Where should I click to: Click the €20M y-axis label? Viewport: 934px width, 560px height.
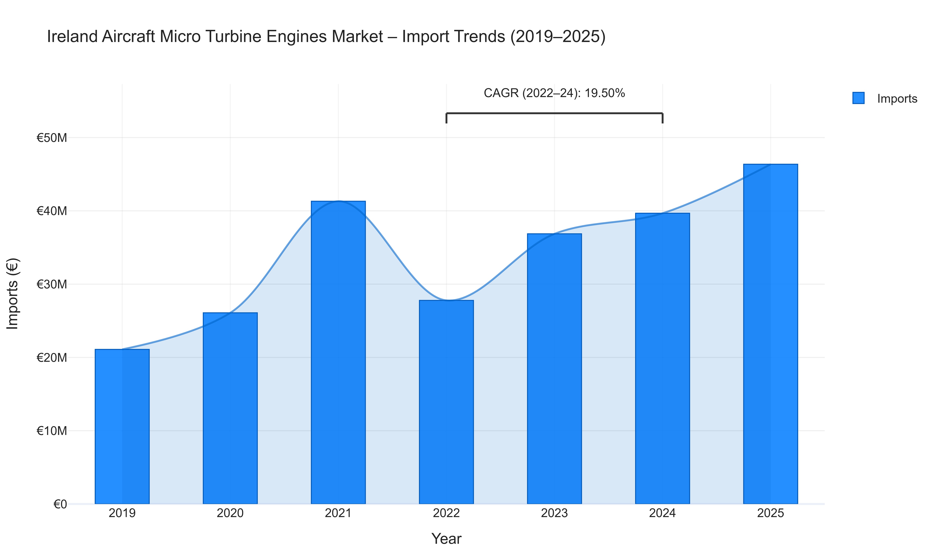coord(52,357)
